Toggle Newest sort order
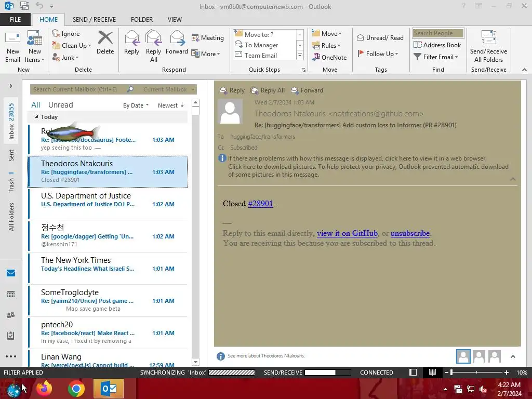Image resolution: width=532 pixels, height=399 pixels. [170, 105]
